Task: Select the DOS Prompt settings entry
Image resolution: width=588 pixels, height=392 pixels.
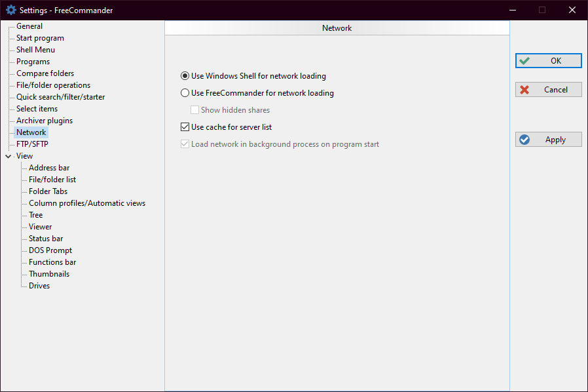Action: tap(50, 250)
